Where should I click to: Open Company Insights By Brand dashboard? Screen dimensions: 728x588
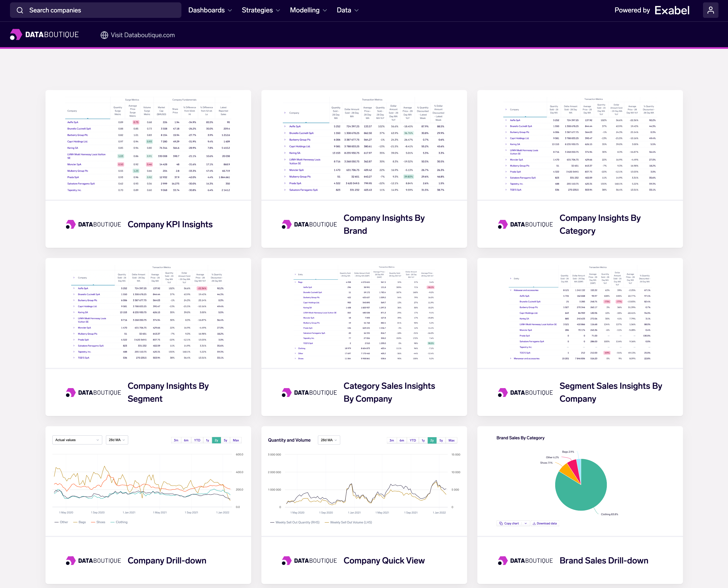[384, 224]
